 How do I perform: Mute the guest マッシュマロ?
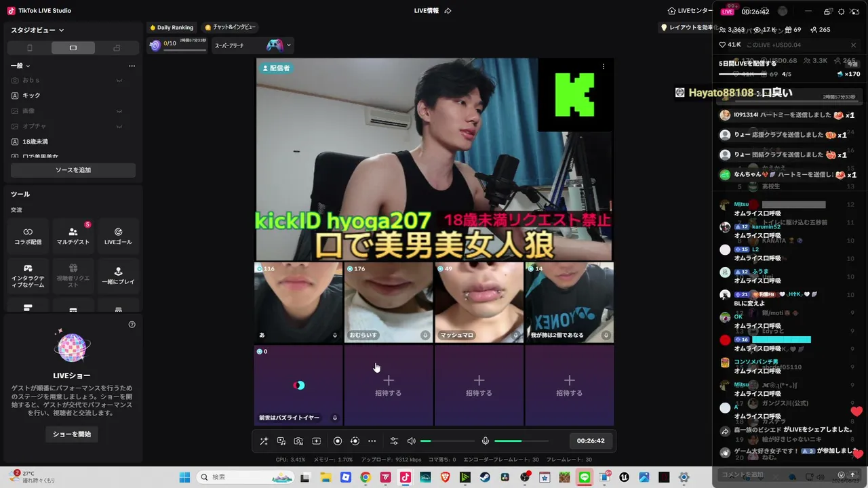516,335
